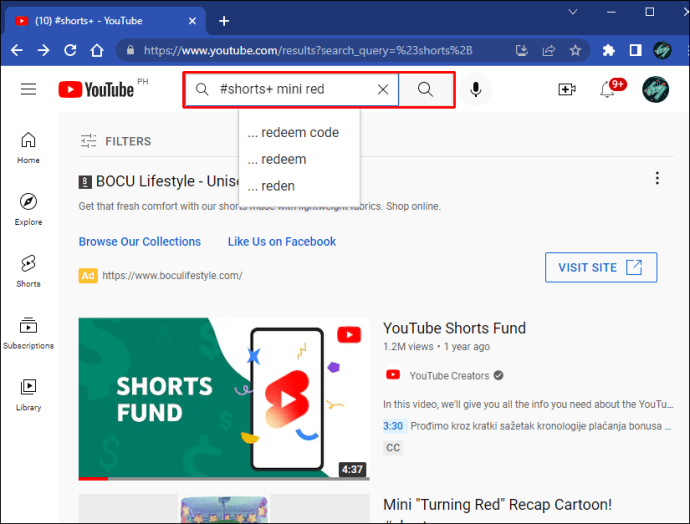Go forward with the browser forward arrow

44,50
